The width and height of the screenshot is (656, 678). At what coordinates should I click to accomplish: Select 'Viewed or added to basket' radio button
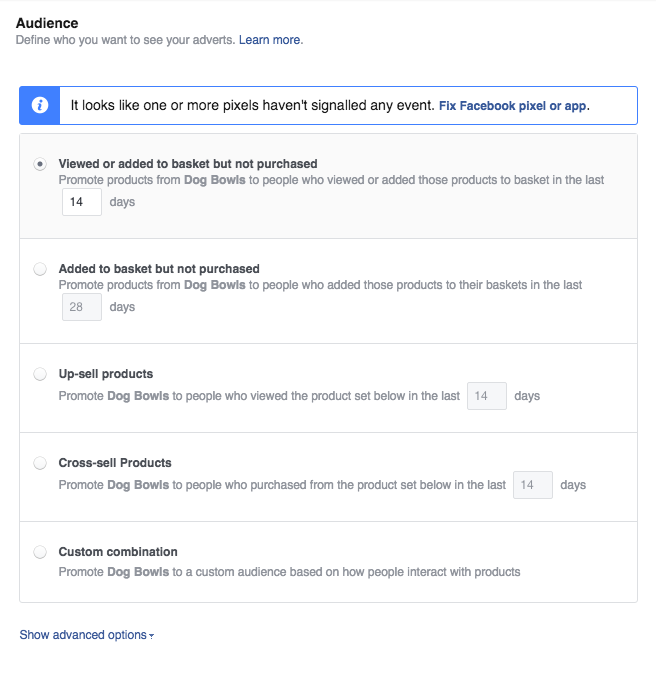pyautogui.click(x=40, y=164)
